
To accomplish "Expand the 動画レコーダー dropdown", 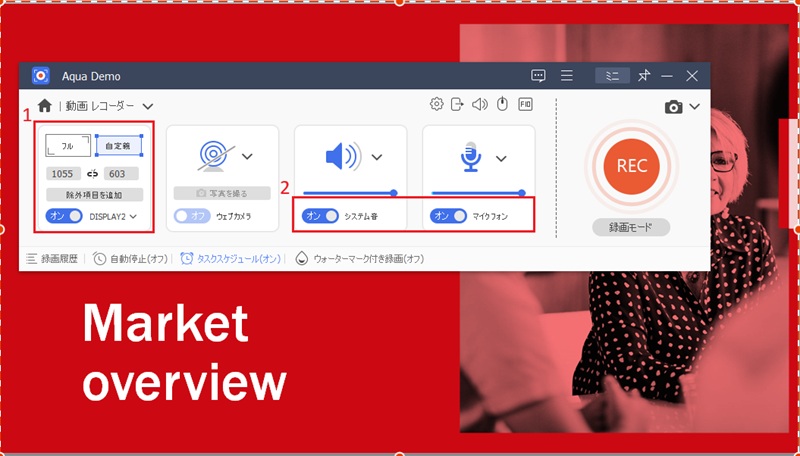I will [147, 106].
